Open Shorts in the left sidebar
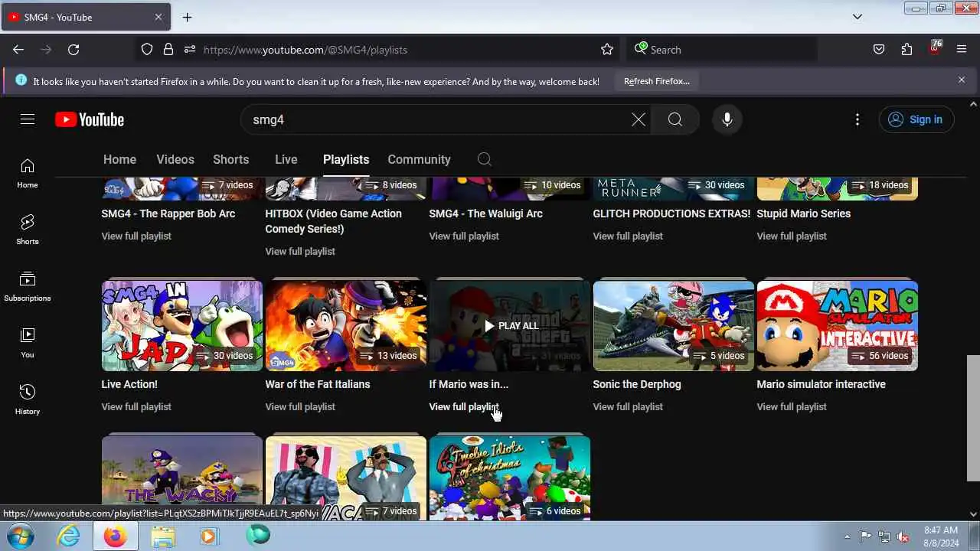This screenshot has width=980, height=551. 28,230
